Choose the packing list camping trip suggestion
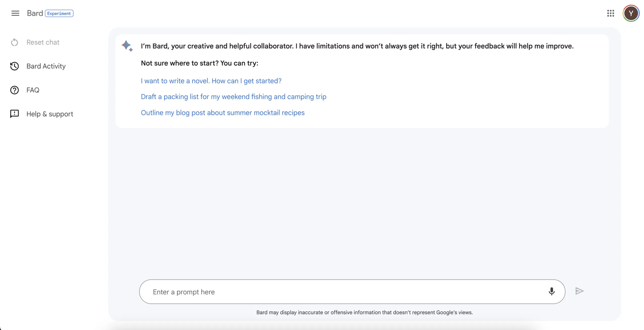 click(233, 97)
